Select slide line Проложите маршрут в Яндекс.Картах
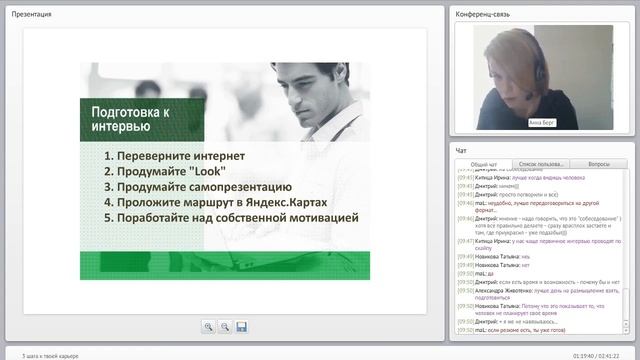Screen dimensions: 640x360 216,202
